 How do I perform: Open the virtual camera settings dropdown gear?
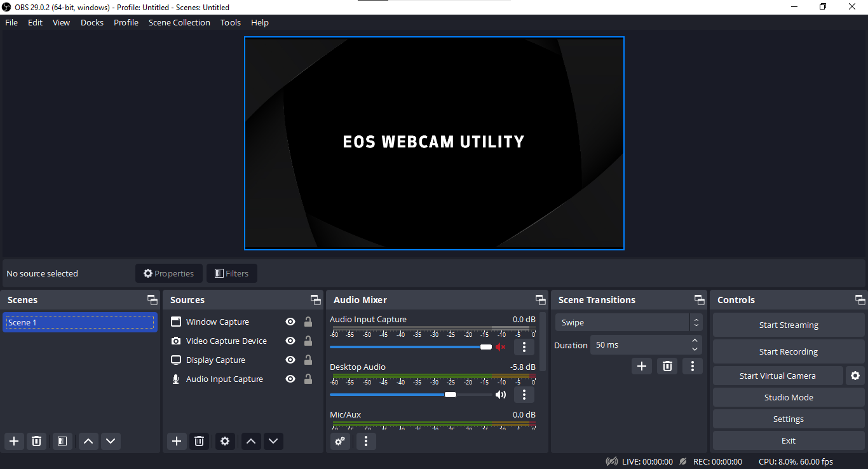click(855, 376)
